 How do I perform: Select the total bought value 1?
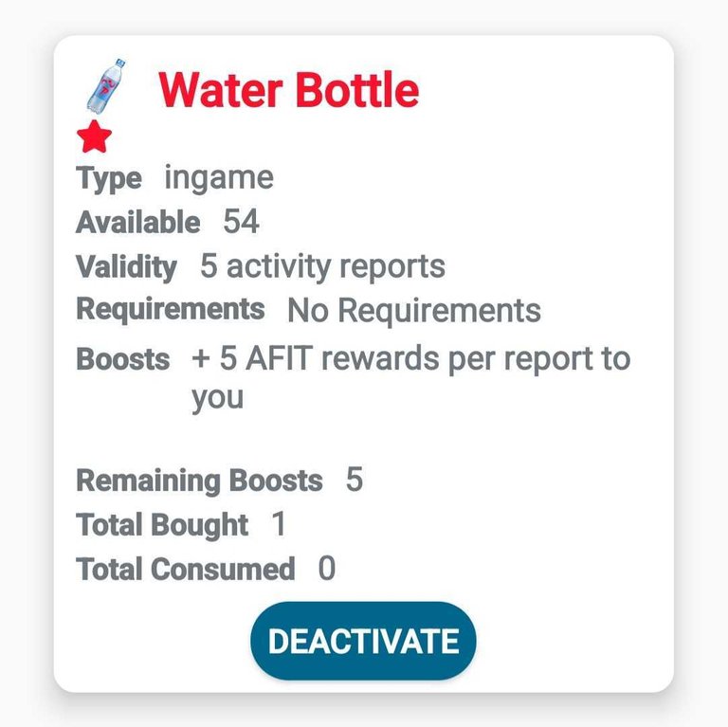coord(279,523)
